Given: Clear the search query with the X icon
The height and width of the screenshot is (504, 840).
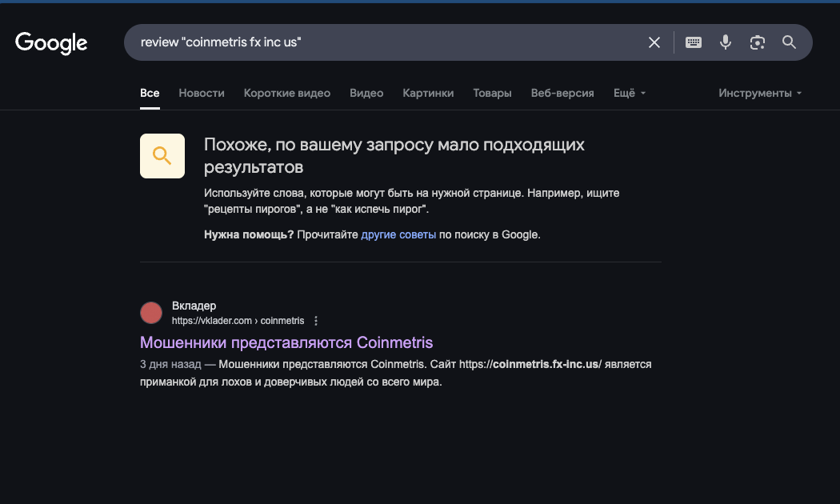Looking at the screenshot, I should (654, 42).
